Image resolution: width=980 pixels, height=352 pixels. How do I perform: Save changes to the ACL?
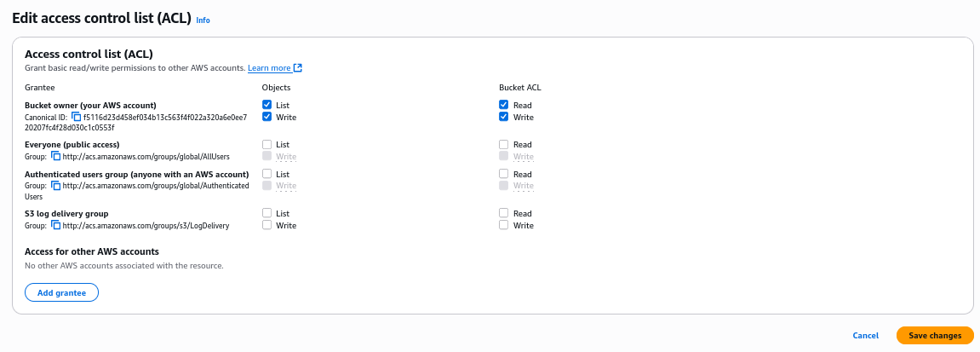(x=935, y=336)
